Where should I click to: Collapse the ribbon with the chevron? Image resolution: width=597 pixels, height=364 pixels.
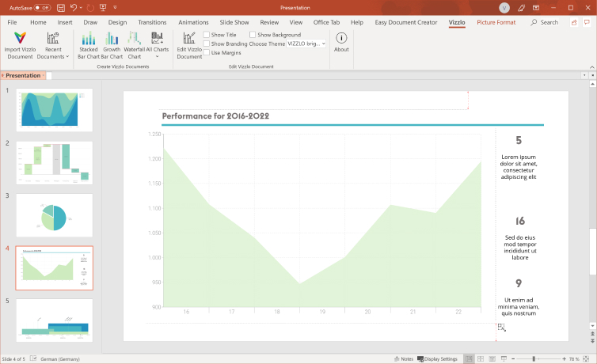click(591, 67)
